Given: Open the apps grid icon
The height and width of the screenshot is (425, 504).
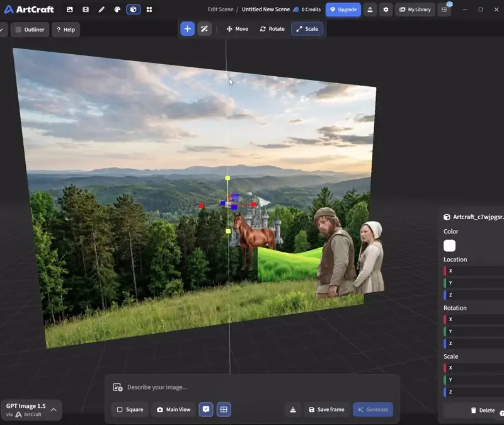Looking at the screenshot, I should 149,9.
